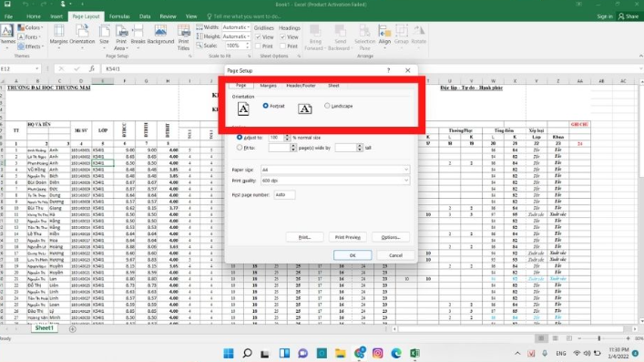Switch to the Header/Footer tab
This screenshot has height=362, width=644.
click(302, 86)
